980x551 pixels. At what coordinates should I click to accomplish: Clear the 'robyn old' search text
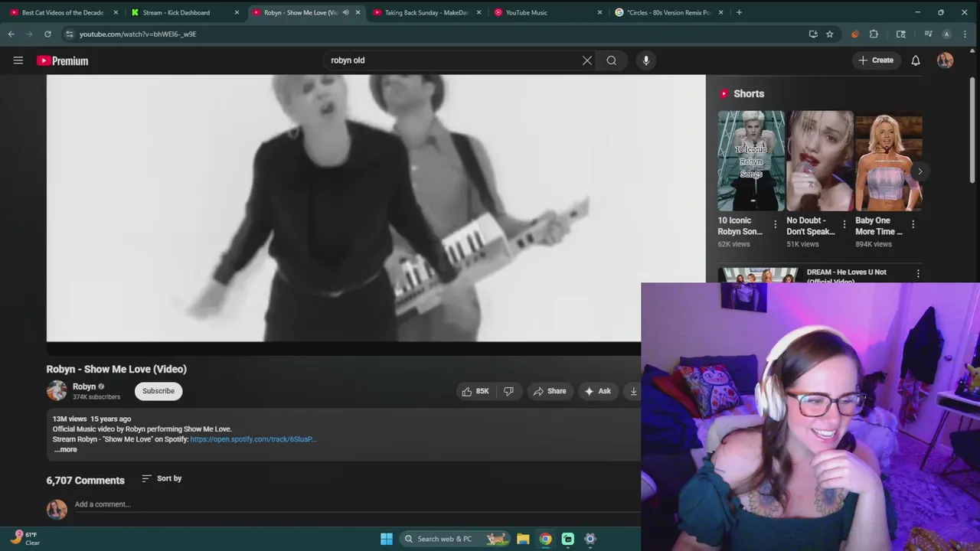click(587, 60)
